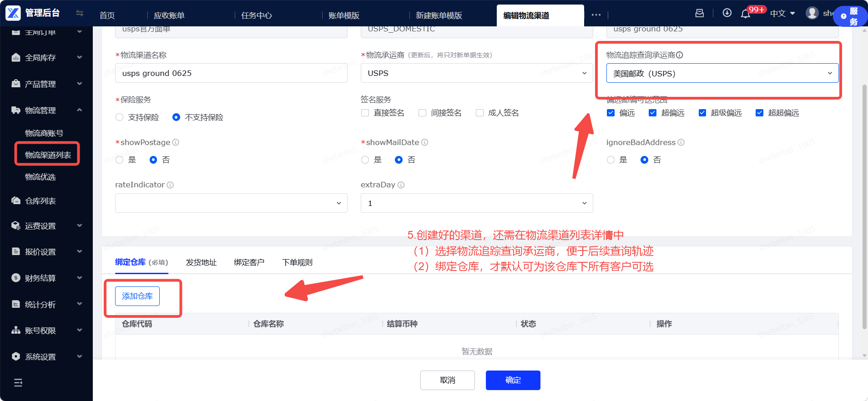The width and height of the screenshot is (868, 401).
Task: Switch to the 应收账单 tab
Action: point(169,15)
